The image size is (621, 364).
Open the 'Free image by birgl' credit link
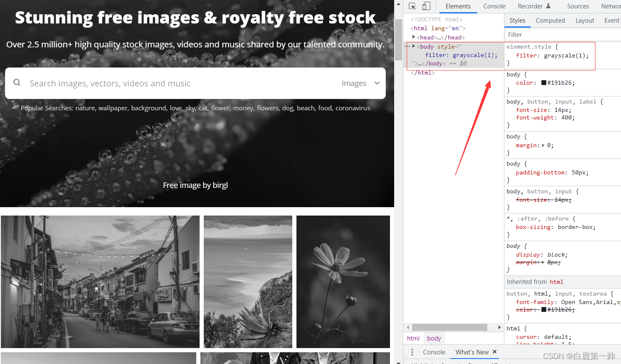pos(195,185)
